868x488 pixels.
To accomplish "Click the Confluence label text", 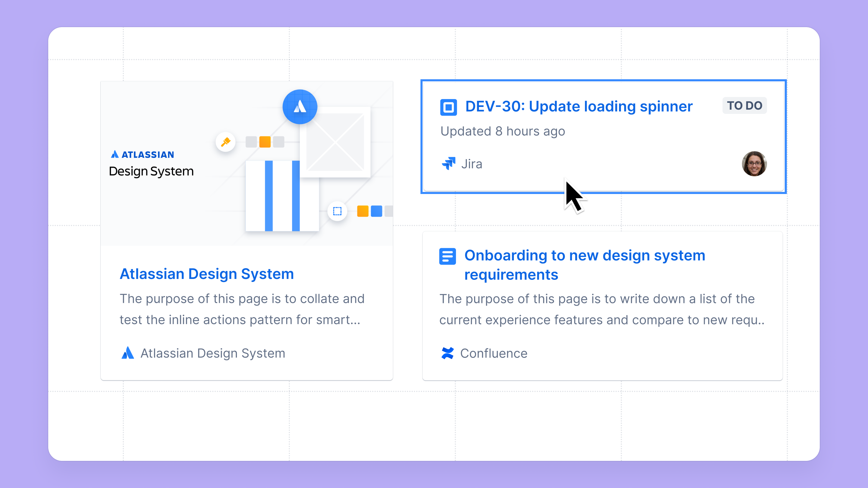I will pyautogui.click(x=494, y=353).
